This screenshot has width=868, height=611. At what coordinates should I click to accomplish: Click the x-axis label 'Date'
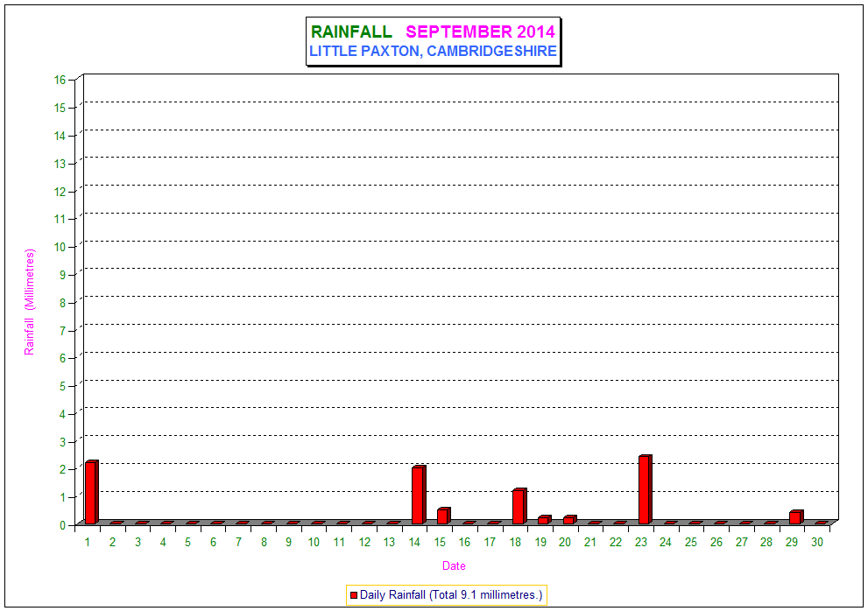(x=454, y=565)
